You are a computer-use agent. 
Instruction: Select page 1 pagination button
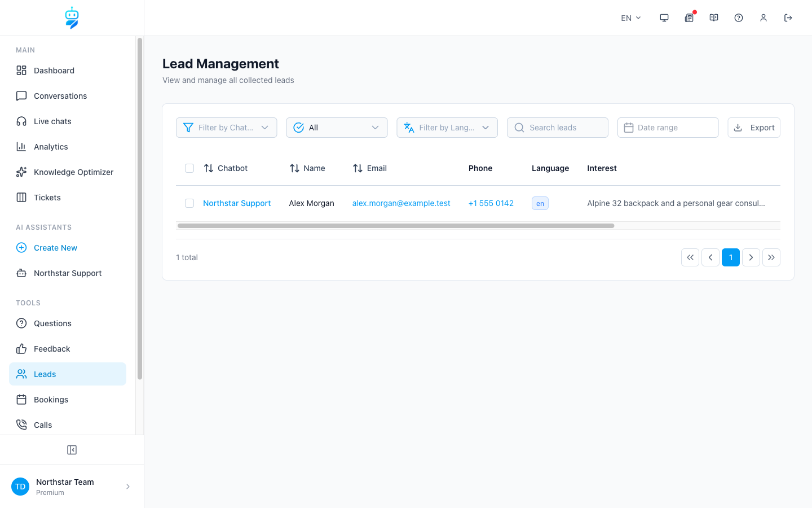[731, 257]
